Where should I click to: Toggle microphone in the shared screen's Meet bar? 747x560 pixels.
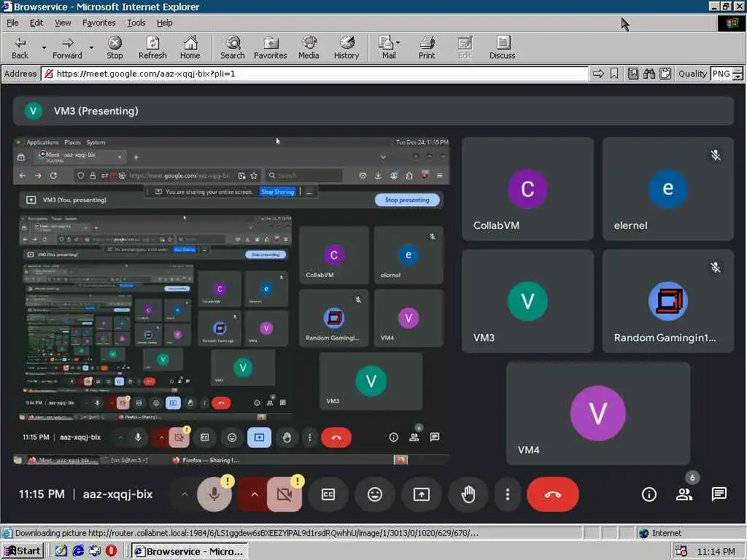tap(138, 437)
